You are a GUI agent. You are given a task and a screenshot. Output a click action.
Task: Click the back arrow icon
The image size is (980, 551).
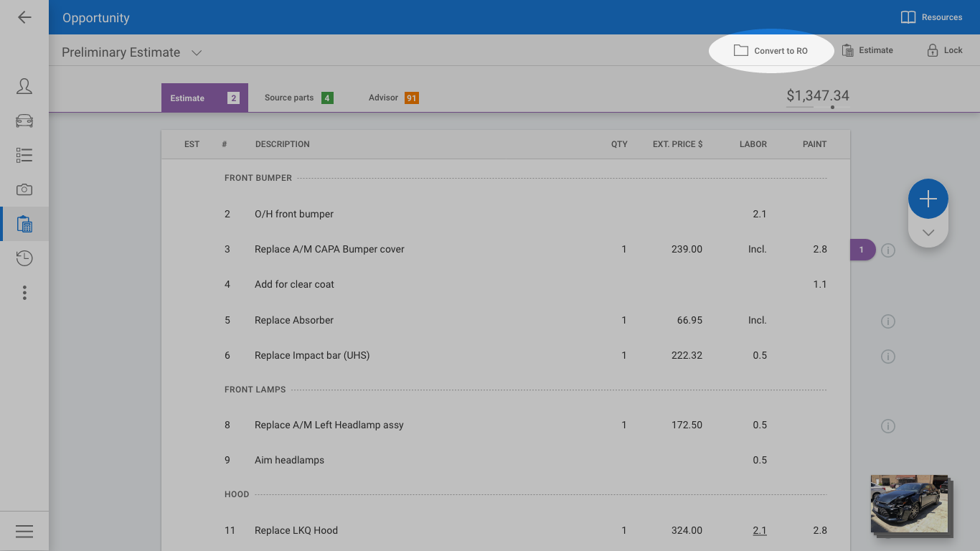tap(24, 17)
